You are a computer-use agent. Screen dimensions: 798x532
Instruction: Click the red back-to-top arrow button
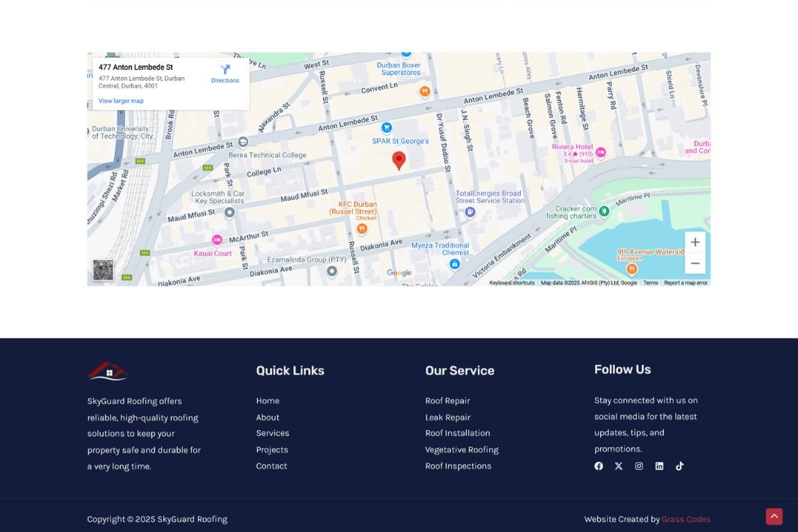coord(774,516)
